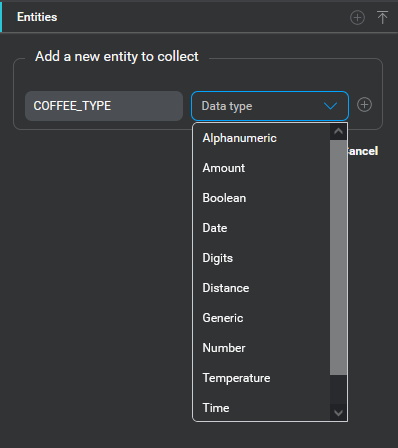Click the dropdown list scroll down arrow

click(338, 413)
